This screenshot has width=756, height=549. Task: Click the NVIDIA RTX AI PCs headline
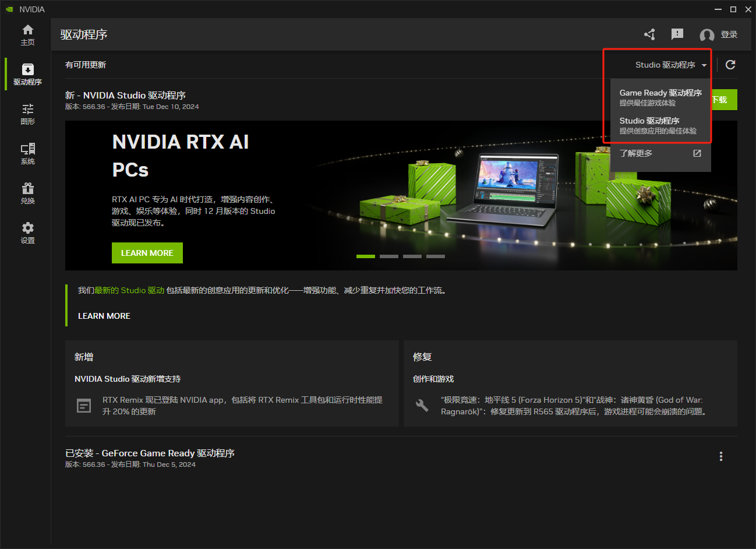pyautogui.click(x=181, y=156)
